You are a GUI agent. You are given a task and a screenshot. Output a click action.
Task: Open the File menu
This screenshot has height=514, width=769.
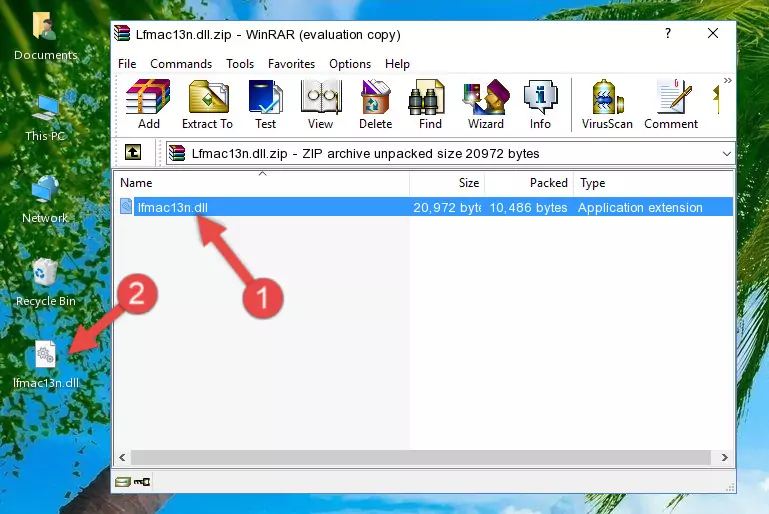tap(127, 64)
